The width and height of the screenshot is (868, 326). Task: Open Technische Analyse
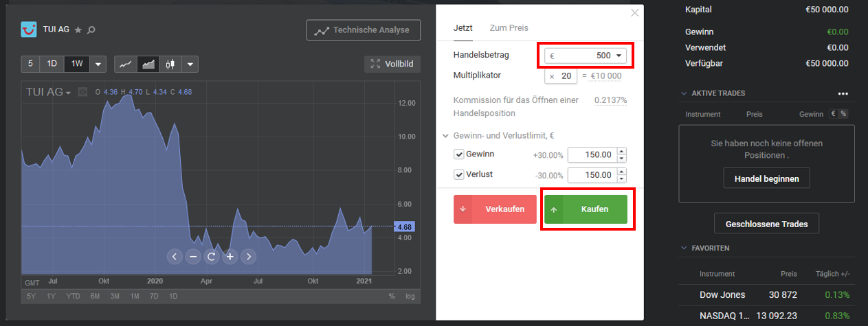coord(364,30)
